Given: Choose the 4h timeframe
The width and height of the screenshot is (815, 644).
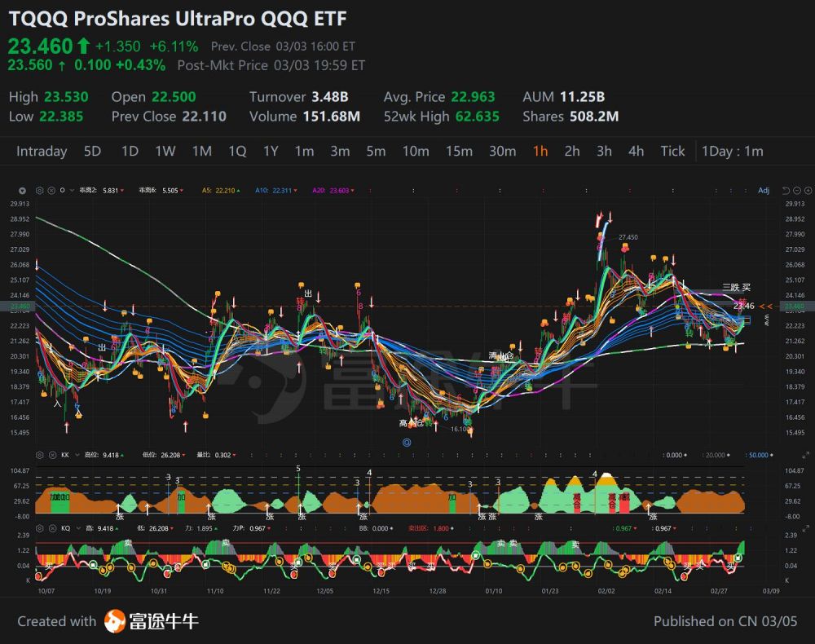Looking at the screenshot, I should click(x=636, y=151).
